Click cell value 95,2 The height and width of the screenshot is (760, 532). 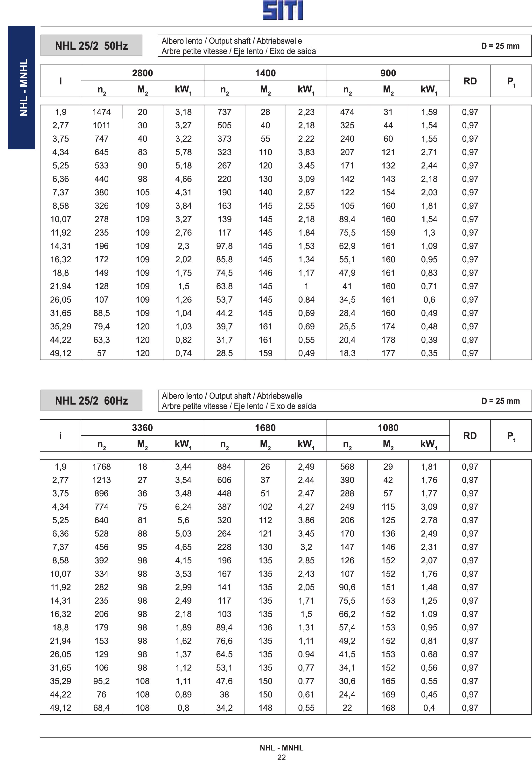tap(102, 681)
